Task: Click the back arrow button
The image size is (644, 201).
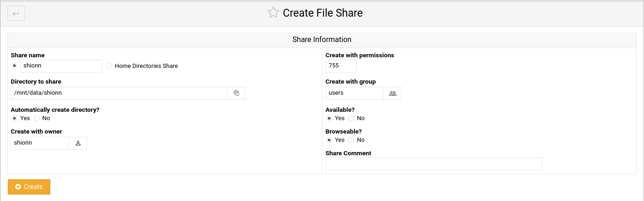Action: [x=16, y=13]
